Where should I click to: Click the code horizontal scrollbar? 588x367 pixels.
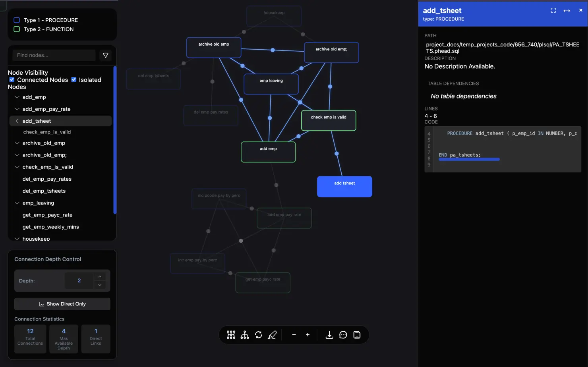(x=469, y=159)
